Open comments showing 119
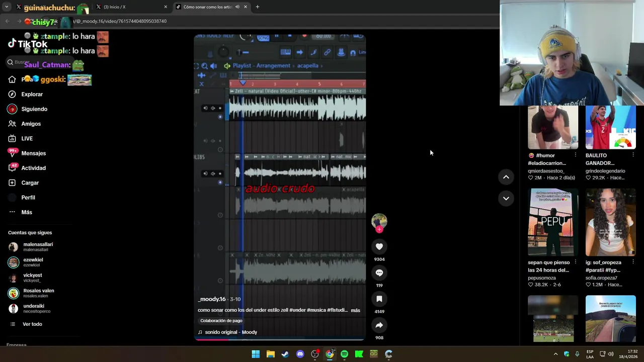The height and width of the screenshot is (362, 644). [x=379, y=273]
